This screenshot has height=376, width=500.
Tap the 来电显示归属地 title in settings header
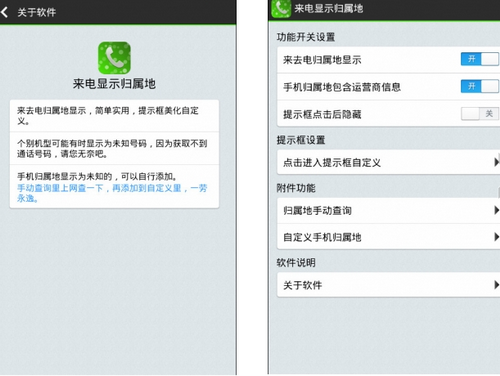(329, 8)
